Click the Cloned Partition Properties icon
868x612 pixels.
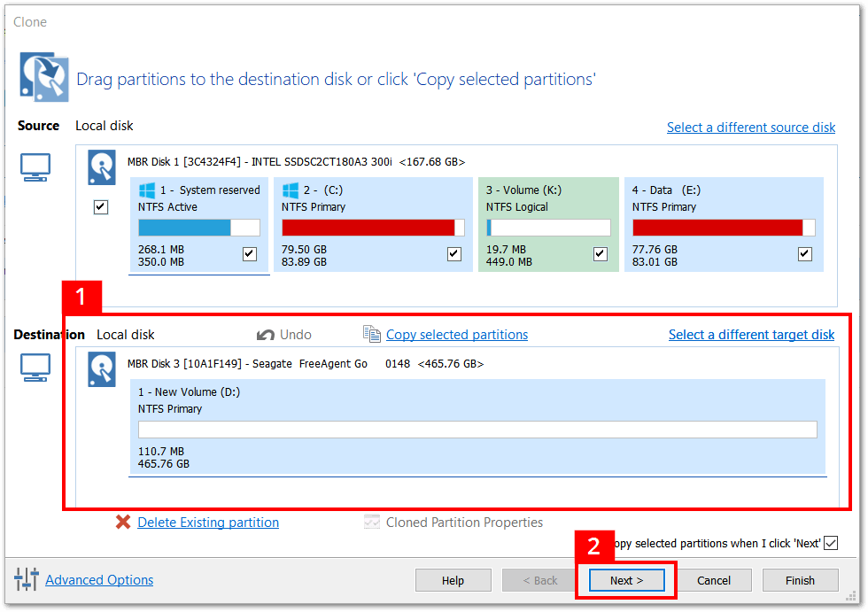[x=371, y=522]
